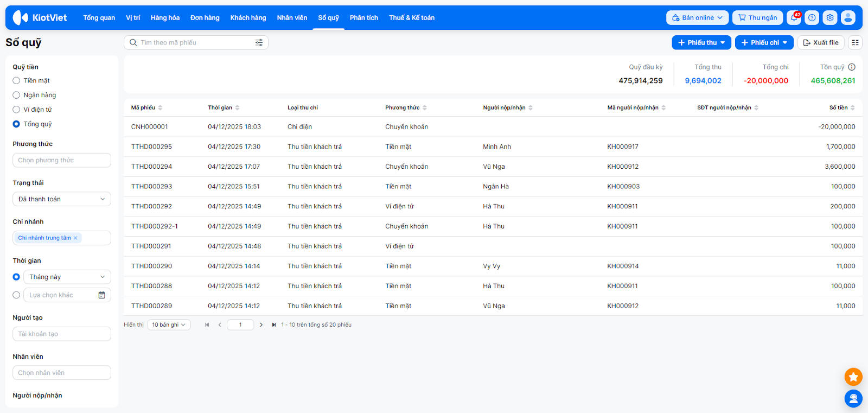The height and width of the screenshot is (413, 868).
Task: Expand the Đã thanh toán status dropdown
Action: pyautogui.click(x=62, y=199)
